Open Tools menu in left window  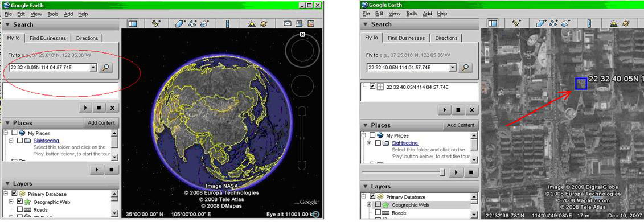coord(52,14)
